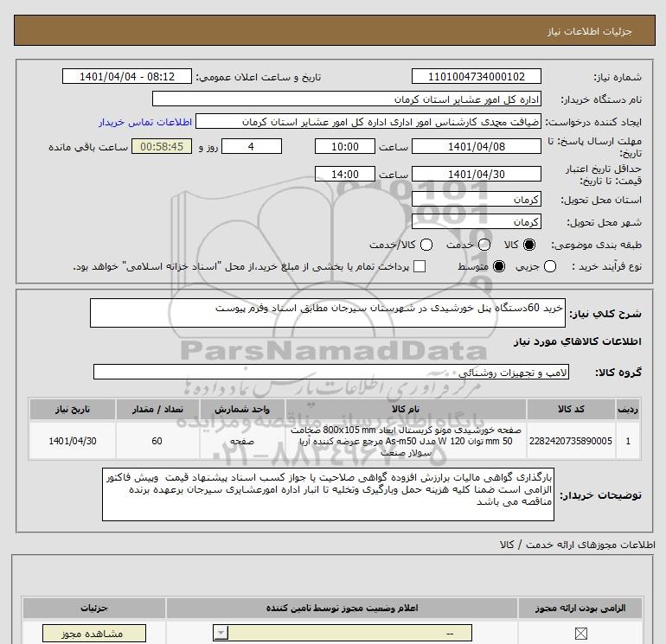Click the solar panel product name cell

[406, 441]
